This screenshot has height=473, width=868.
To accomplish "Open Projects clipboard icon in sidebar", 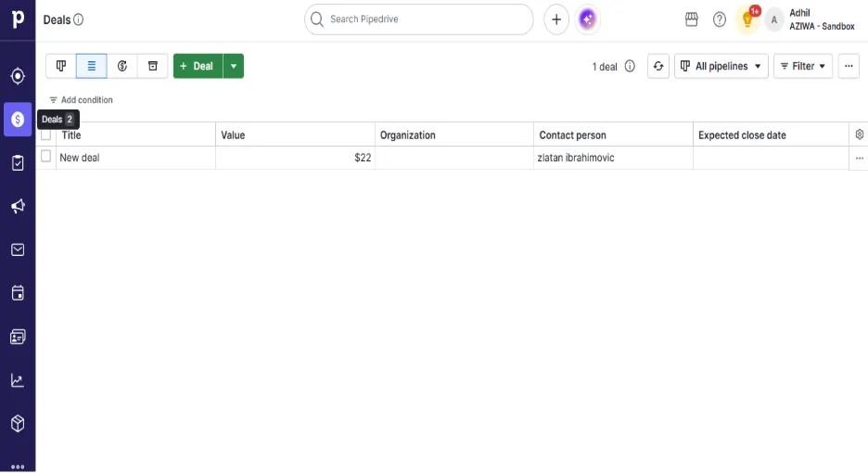I will [x=18, y=163].
